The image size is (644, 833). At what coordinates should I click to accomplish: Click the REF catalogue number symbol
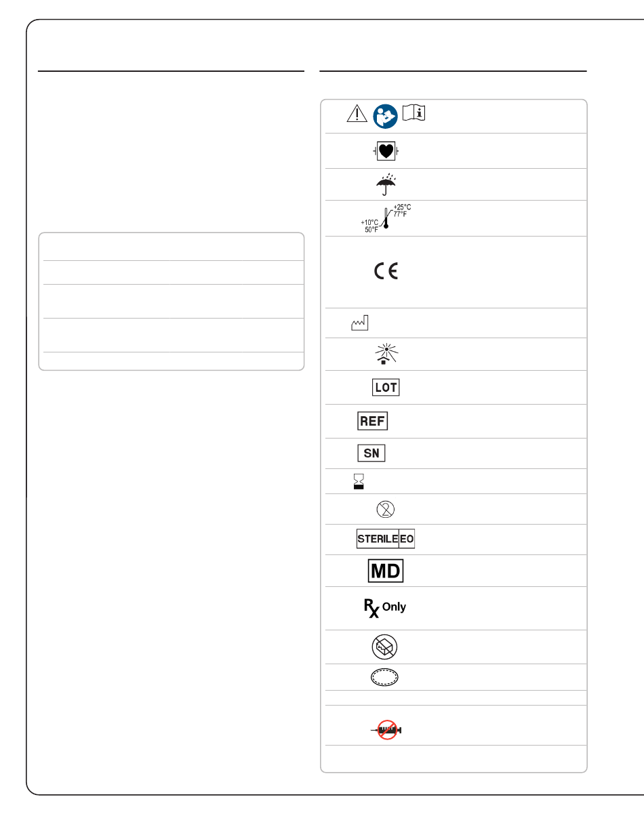tap(373, 421)
